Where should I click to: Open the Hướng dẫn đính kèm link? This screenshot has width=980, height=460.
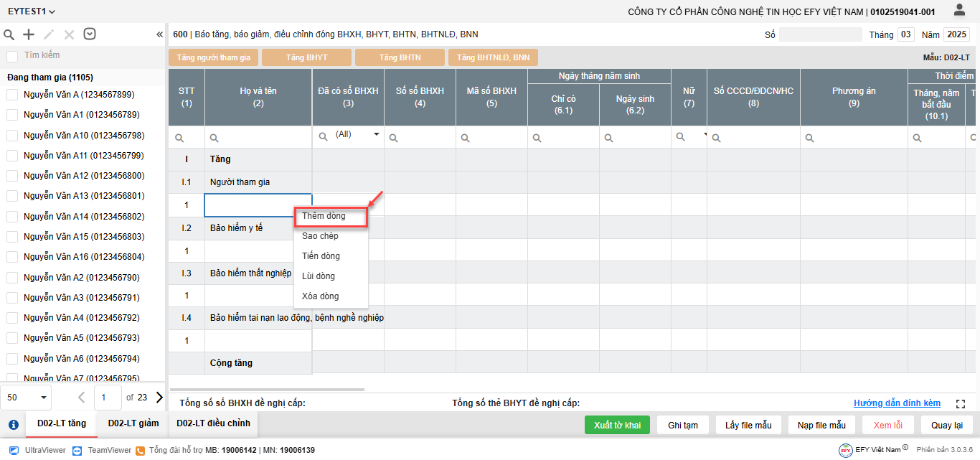point(897,403)
